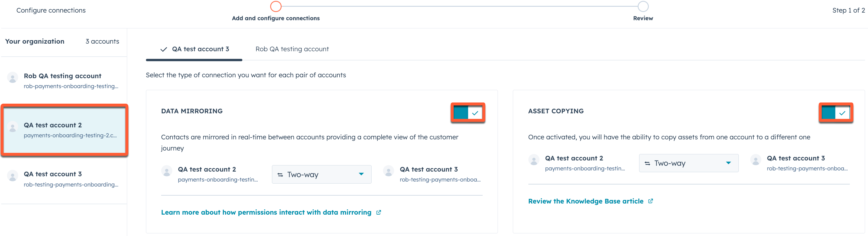Viewport: 868px width, 236px height.
Task: Click the avatar icon of Rob QA testing account
Action: [x=13, y=78]
